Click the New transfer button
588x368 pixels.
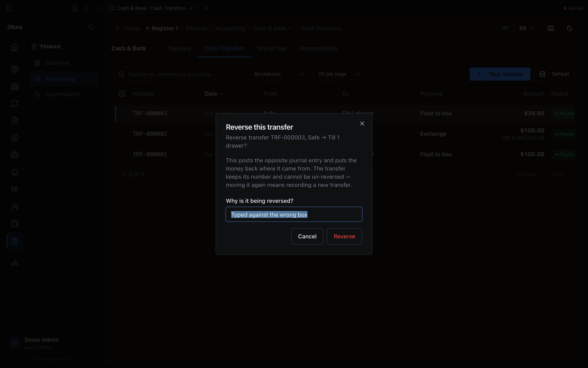pos(500,74)
